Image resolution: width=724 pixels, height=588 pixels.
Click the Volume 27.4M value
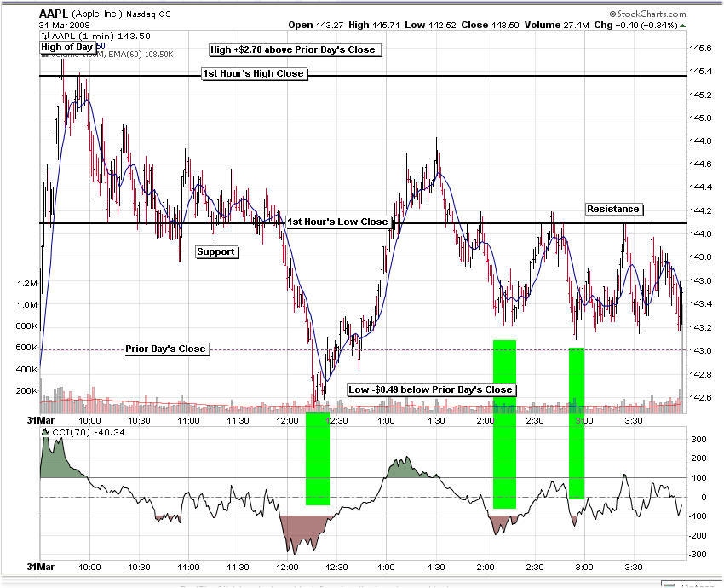[556, 25]
